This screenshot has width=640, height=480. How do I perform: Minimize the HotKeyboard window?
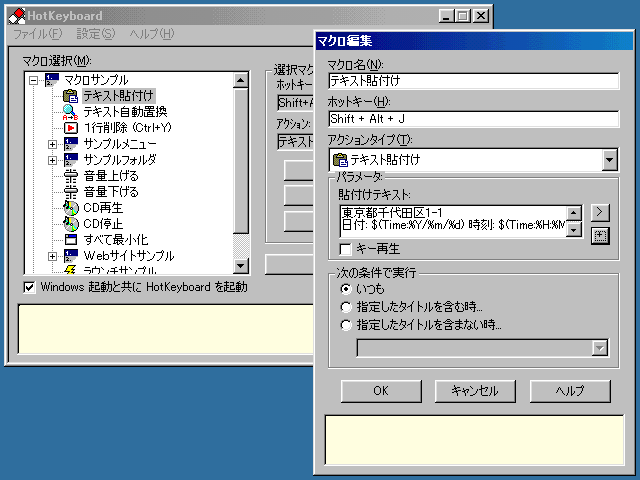click(446, 16)
